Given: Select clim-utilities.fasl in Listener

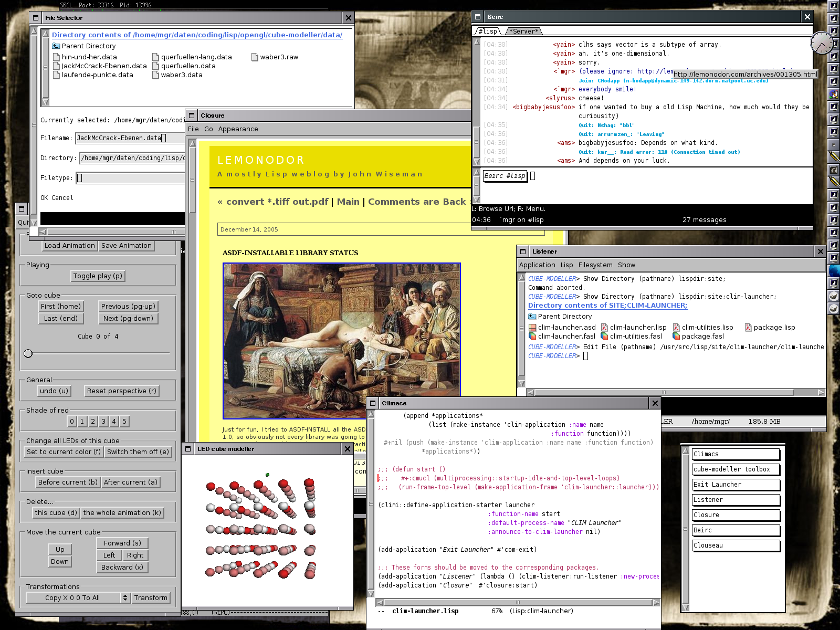Looking at the screenshot, I should tap(632, 337).
